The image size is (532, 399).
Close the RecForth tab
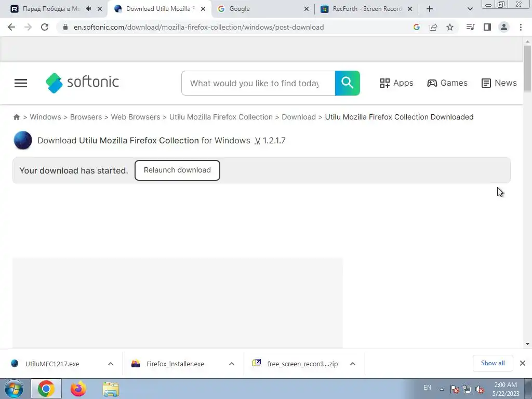click(410, 9)
